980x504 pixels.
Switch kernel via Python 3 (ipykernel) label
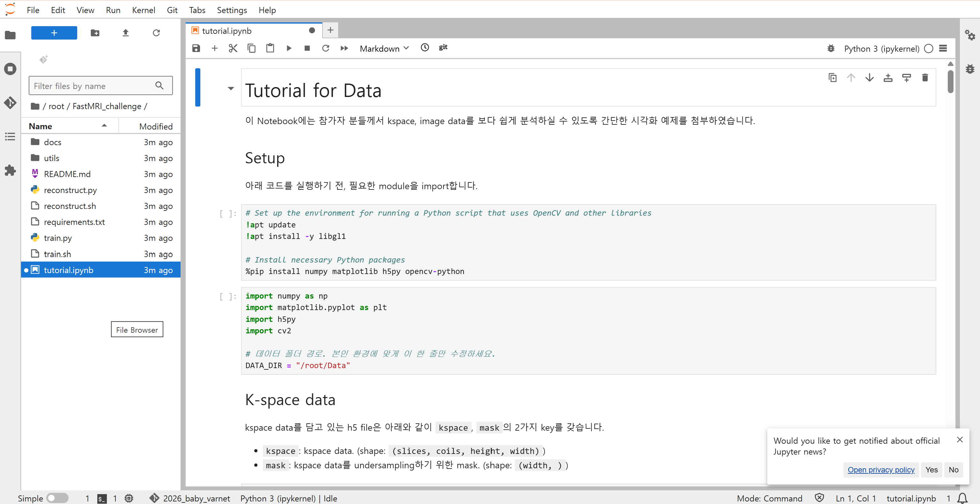click(881, 48)
